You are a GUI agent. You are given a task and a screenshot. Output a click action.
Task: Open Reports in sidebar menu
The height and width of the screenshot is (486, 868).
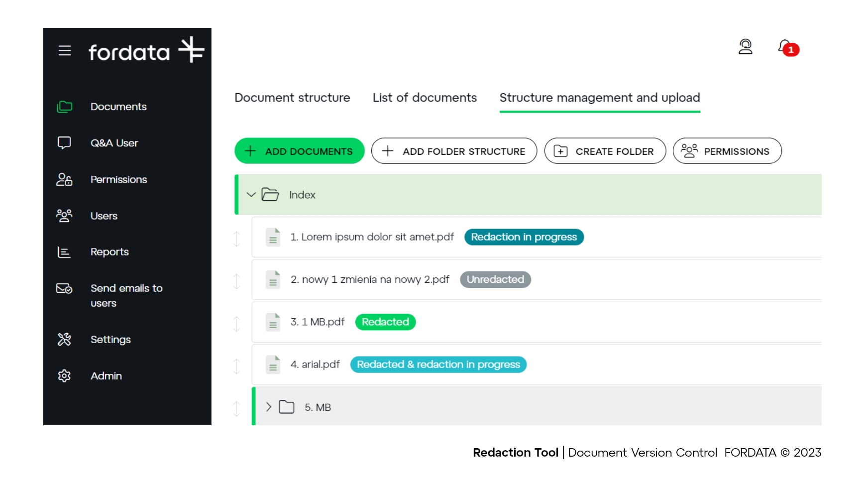coord(109,252)
